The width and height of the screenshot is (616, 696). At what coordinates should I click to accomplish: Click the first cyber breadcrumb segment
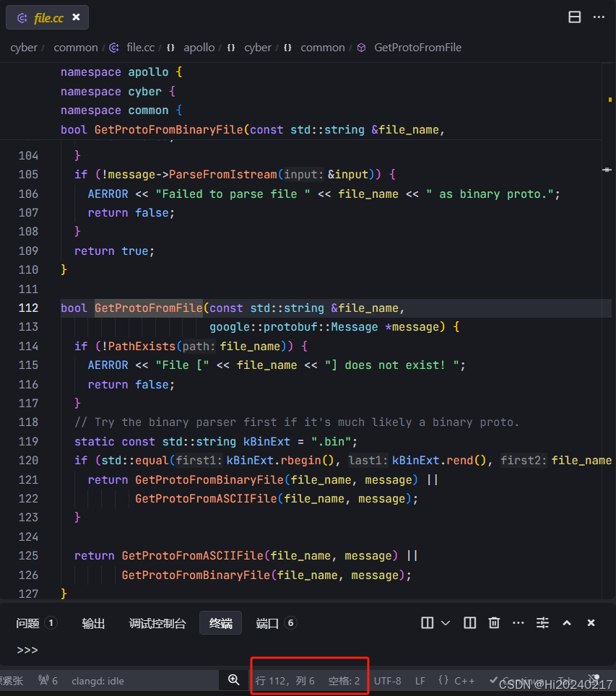(24, 48)
